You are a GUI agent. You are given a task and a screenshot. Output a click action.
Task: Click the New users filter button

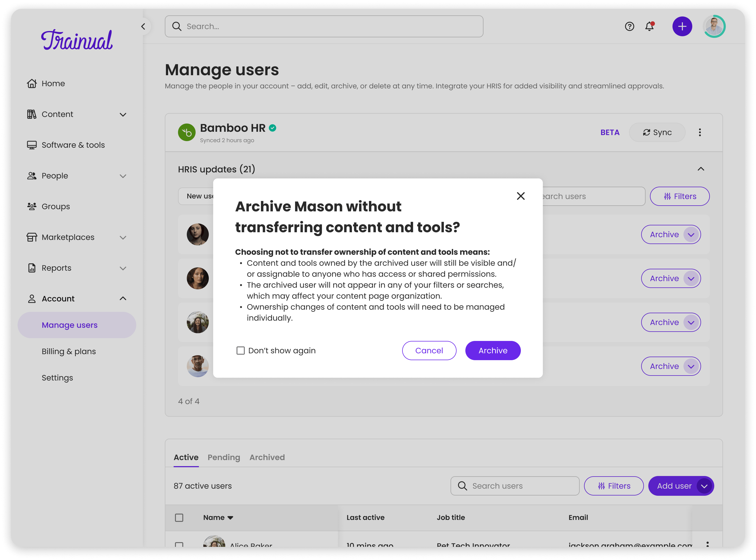coord(196,196)
